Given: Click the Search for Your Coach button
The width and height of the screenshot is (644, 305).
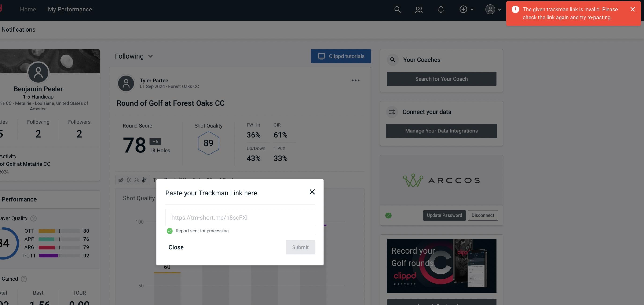Looking at the screenshot, I should 442,78.
